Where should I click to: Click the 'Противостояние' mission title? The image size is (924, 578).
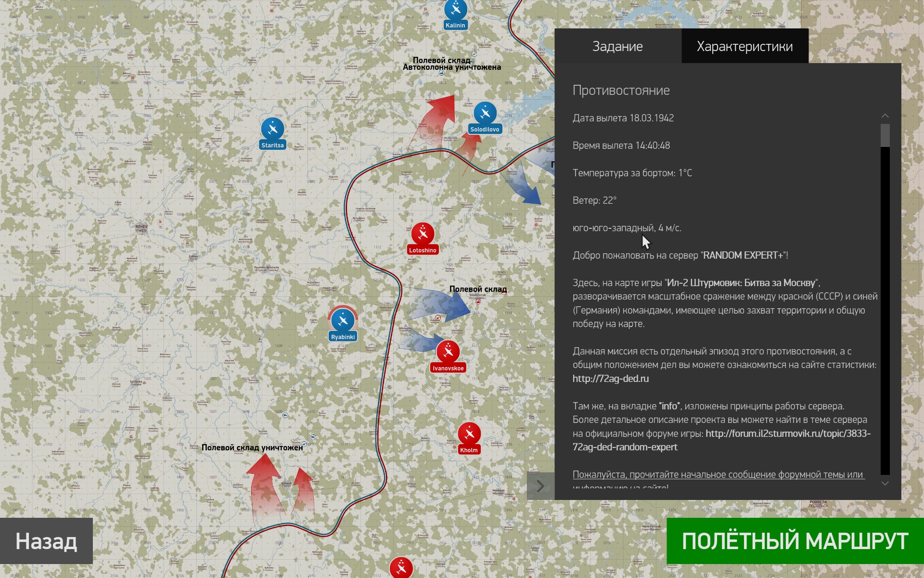621,91
